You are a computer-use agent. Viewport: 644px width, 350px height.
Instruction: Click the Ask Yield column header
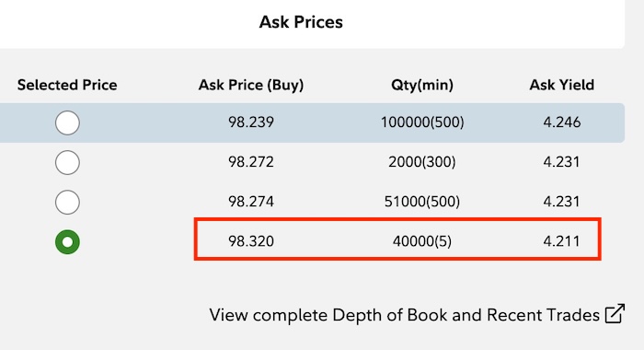[562, 85]
